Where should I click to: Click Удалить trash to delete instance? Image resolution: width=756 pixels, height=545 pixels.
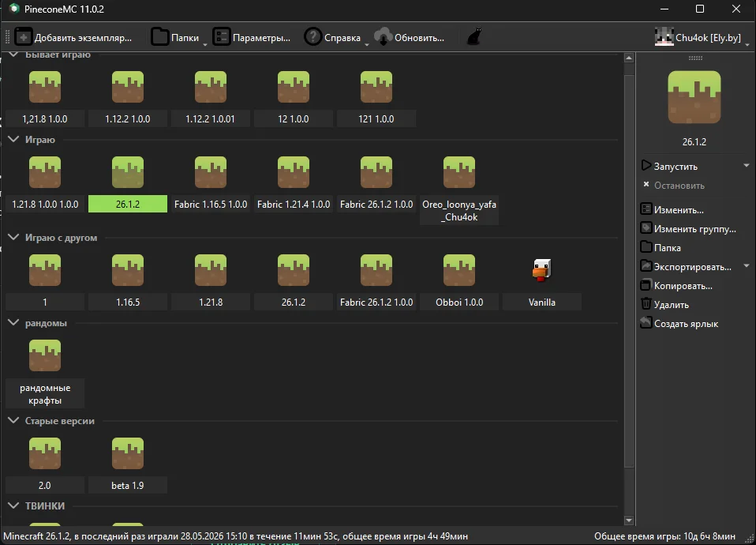pos(665,305)
